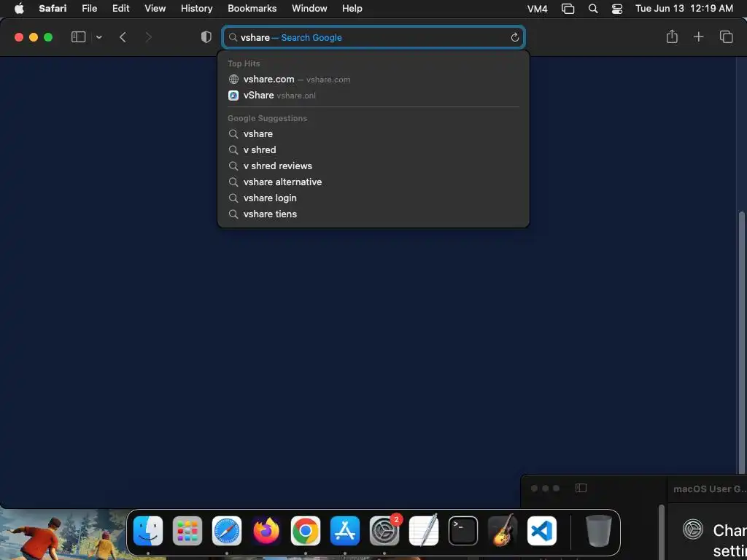Open the Bookmarks menu

(x=252, y=9)
